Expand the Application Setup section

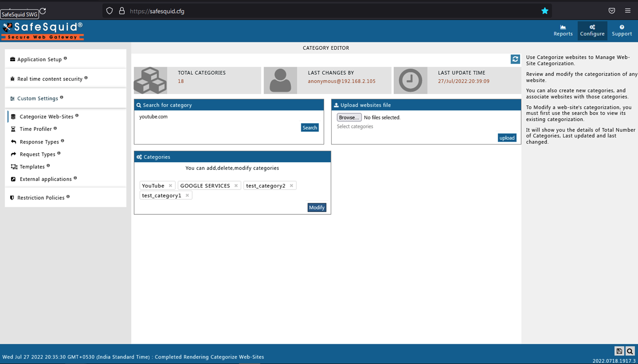click(x=39, y=59)
